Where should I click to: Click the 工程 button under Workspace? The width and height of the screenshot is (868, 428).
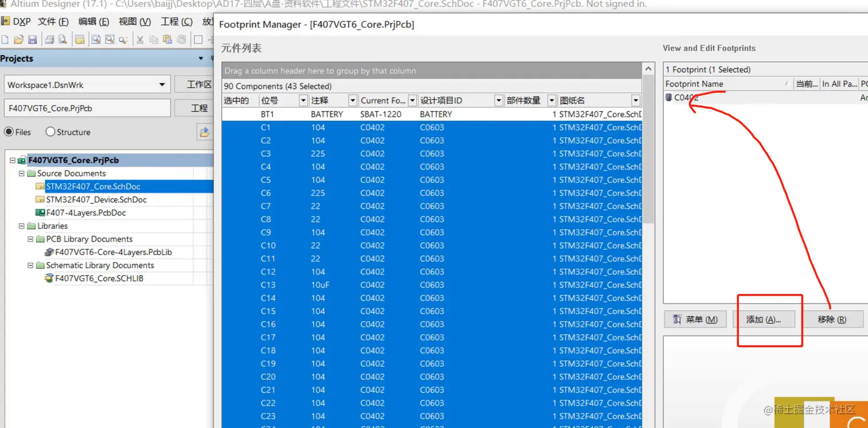(x=194, y=108)
